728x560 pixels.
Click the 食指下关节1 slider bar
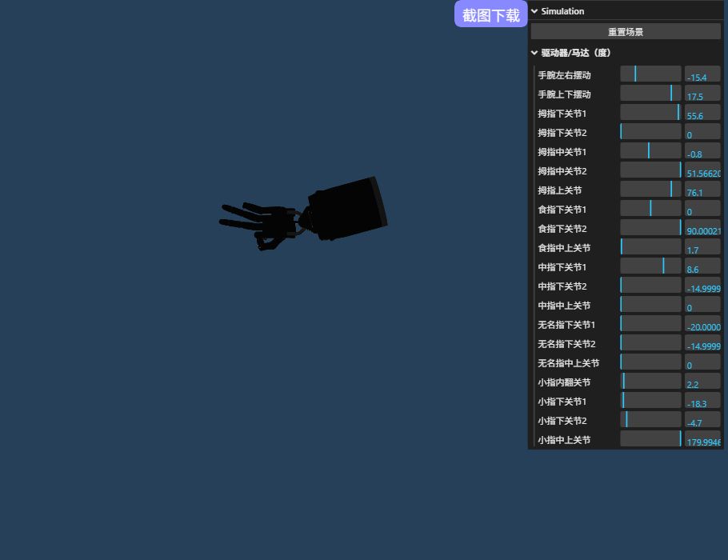pos(650,209)
